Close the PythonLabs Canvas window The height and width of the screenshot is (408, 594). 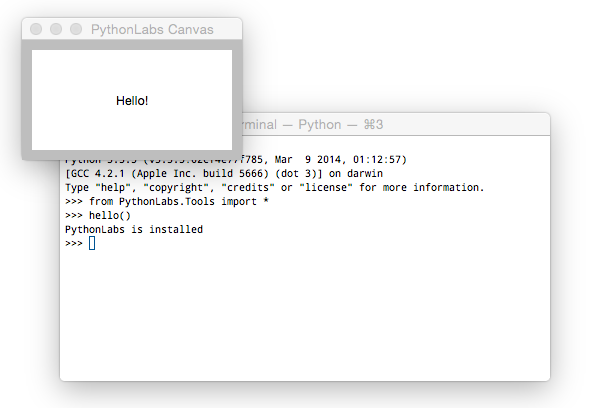pyautogui.click(x=36, y=29)
